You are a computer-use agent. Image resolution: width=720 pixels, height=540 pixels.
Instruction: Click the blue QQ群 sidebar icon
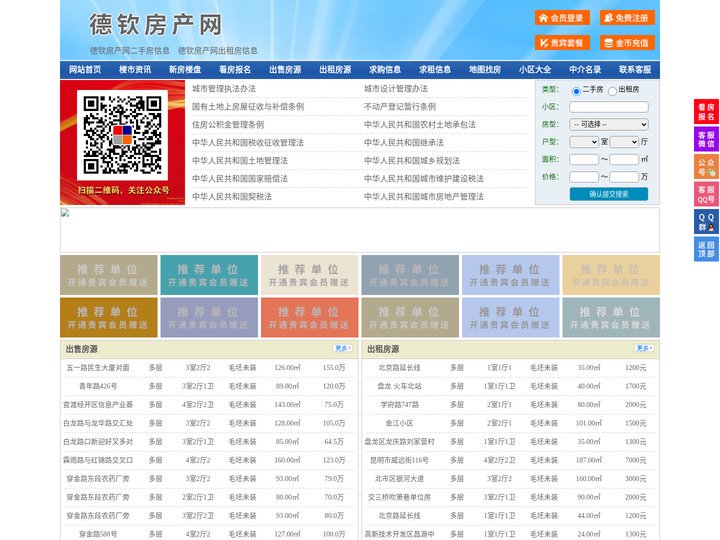[706, 222]
